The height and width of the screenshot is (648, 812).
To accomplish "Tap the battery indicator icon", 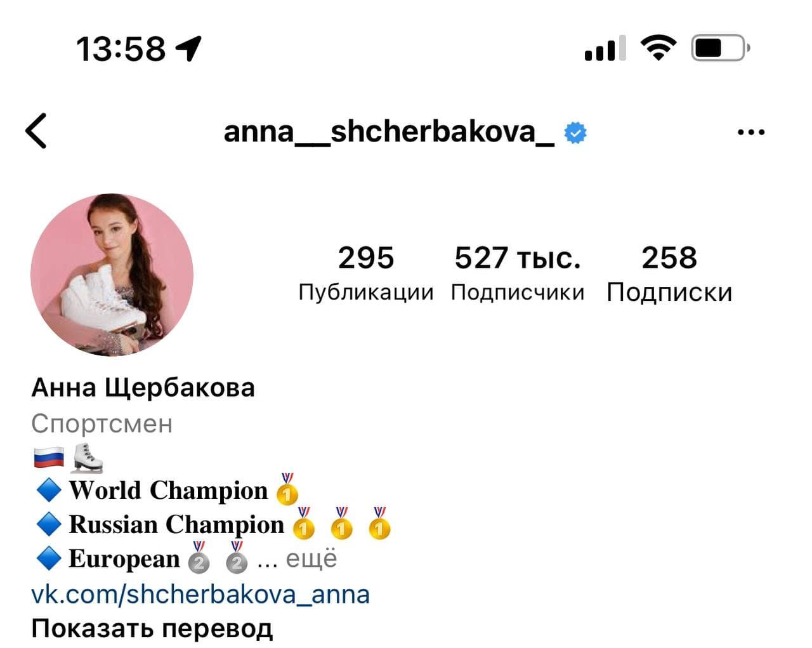I will [x=721, y=48].
